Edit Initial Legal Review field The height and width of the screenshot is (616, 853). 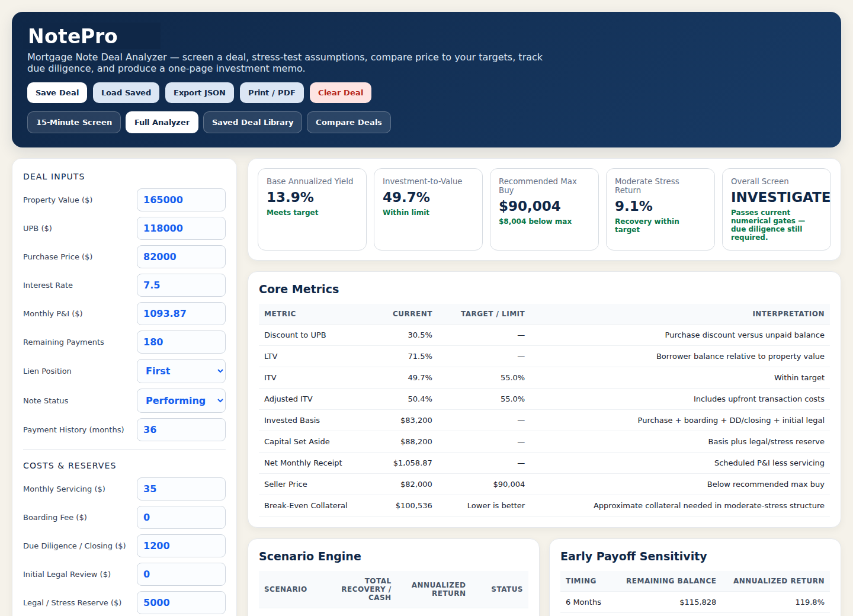point(181,575)
